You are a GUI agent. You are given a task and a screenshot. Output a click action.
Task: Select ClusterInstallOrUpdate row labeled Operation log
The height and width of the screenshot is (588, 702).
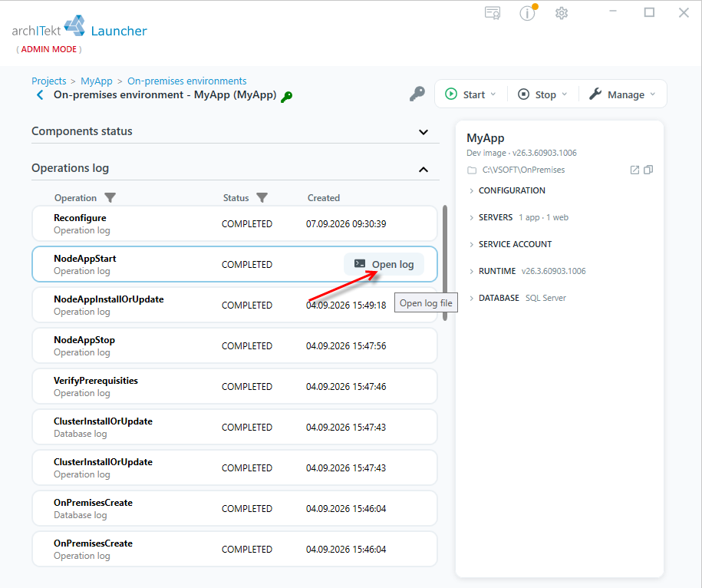coord(235,468)
